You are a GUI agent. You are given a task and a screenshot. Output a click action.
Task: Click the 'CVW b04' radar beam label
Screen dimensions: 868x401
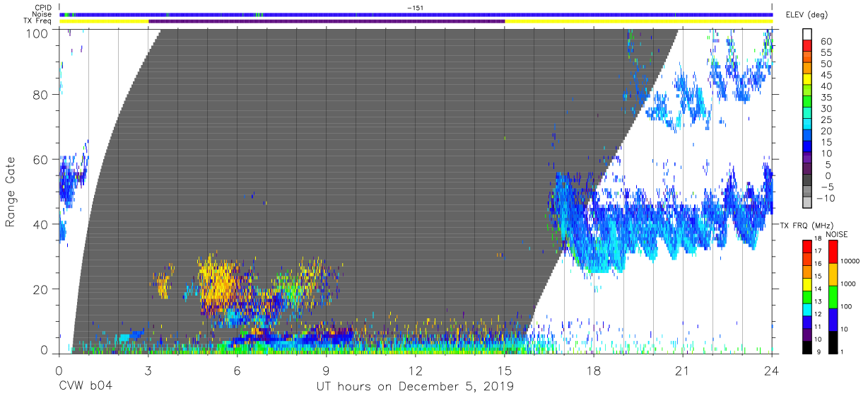pos(86,387)
